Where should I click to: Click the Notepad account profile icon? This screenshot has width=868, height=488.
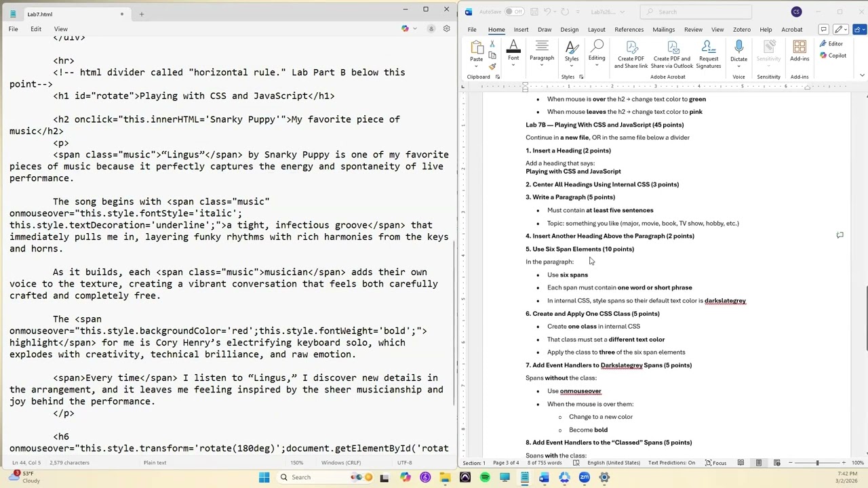point(431,28)
